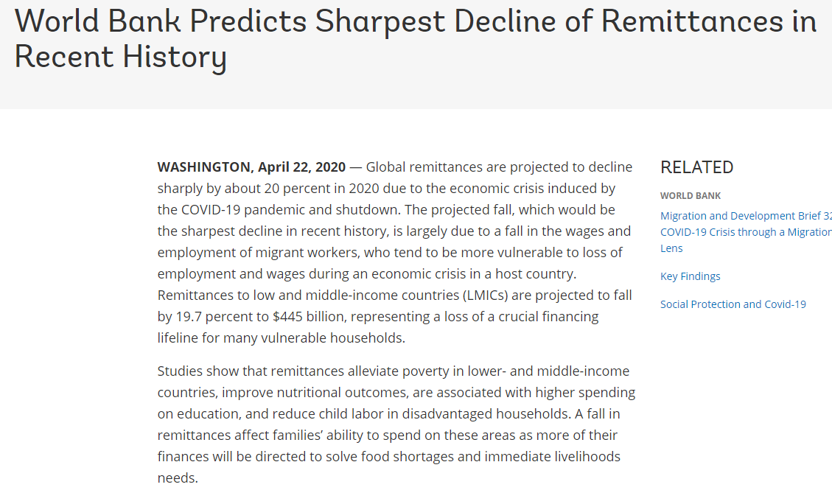Click the WASHINGTON, April 22, 2020 dateline
832x504 pixels.
251,167
